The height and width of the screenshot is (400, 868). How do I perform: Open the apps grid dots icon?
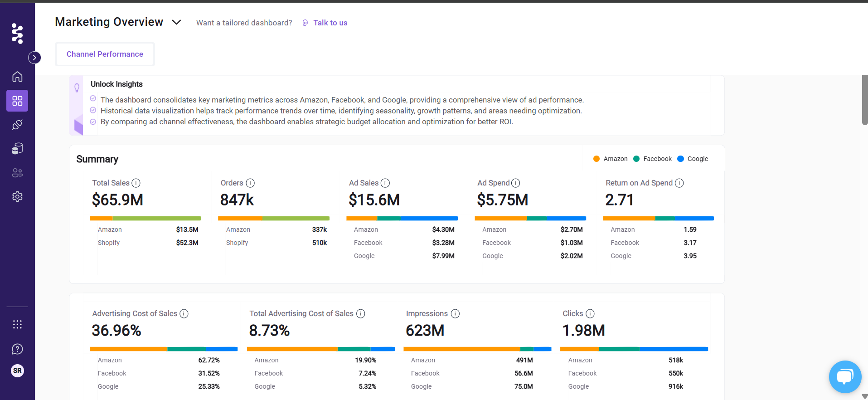click(x=17, y=324)
